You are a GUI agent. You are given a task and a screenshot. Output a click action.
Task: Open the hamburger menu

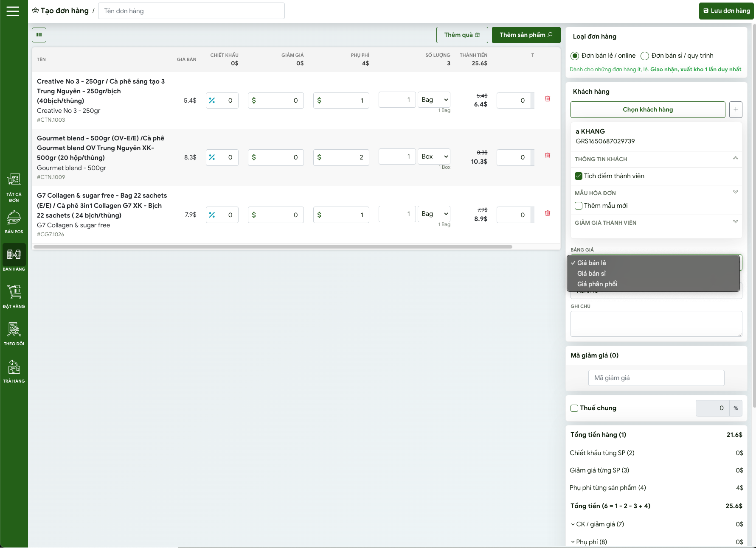13,11
